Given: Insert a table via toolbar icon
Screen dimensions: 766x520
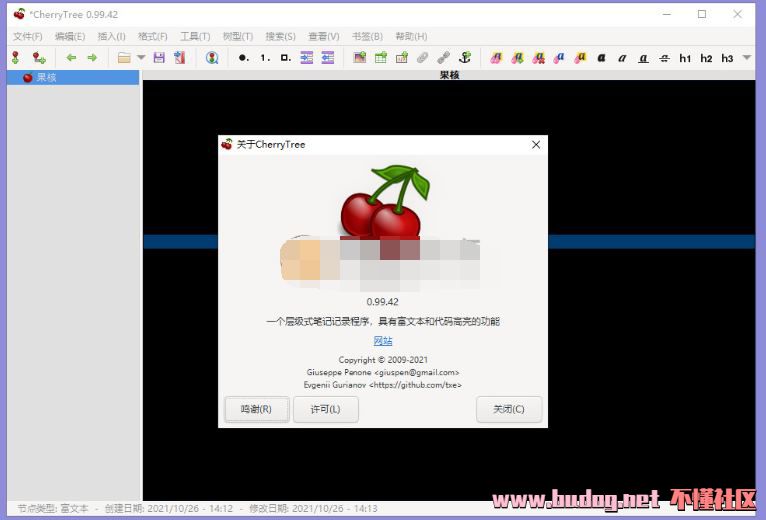Looking at the screenshot, I should click(x=381, y=58).
